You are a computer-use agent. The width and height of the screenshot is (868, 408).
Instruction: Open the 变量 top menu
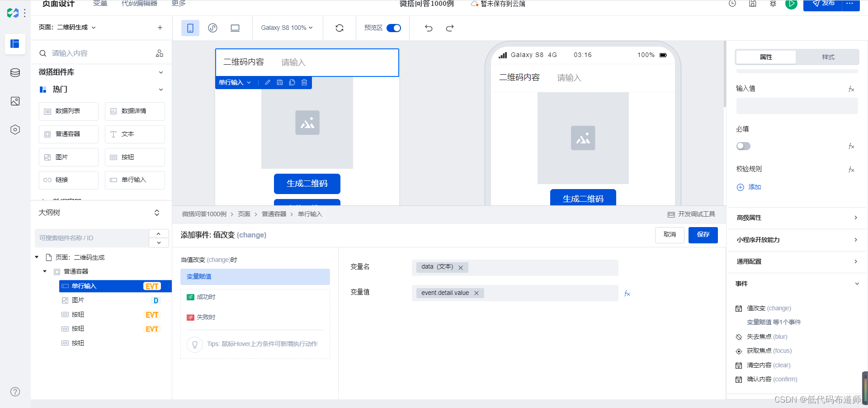tap(100, 4)
